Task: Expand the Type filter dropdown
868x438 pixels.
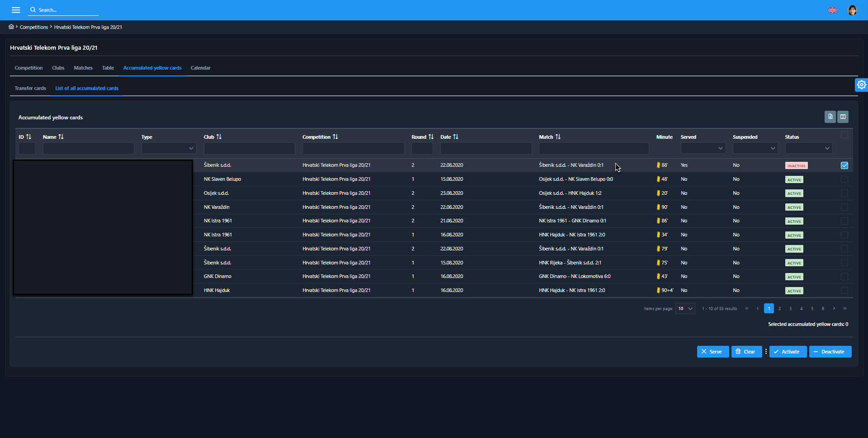Action: click(169, 148)
